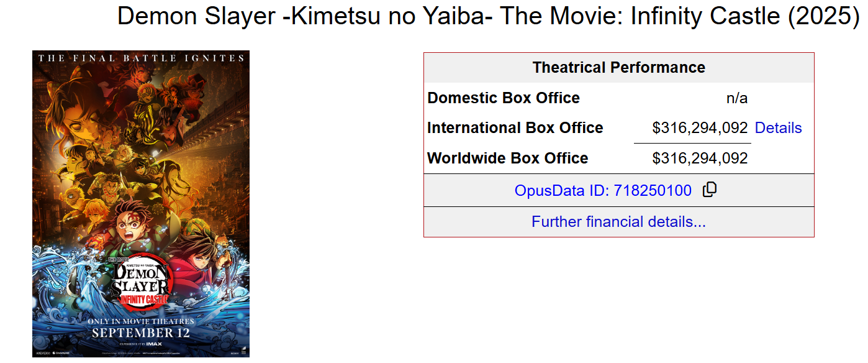Click the Worldwide Box Office dollar amount
This screenshot has width=868, height=363.
click(700, 159)
